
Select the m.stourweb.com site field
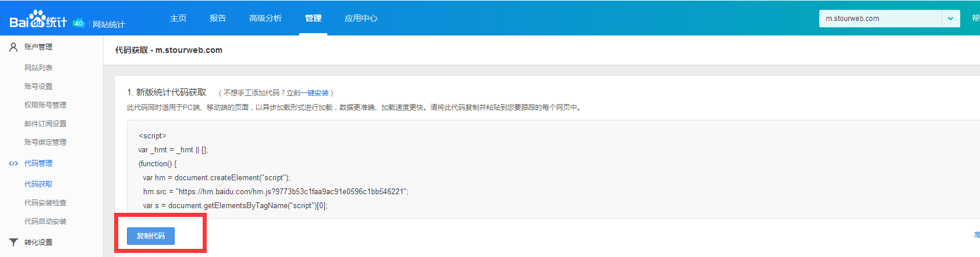[879, 19]
